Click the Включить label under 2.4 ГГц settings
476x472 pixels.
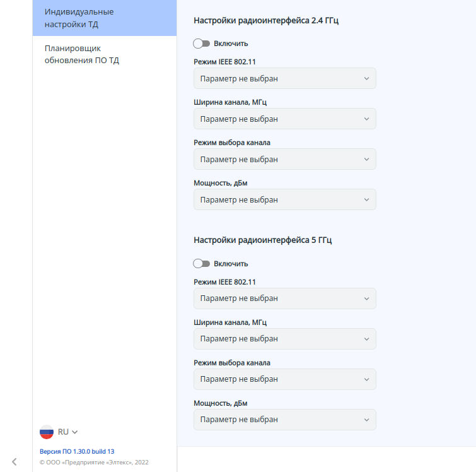pos(231,44)
